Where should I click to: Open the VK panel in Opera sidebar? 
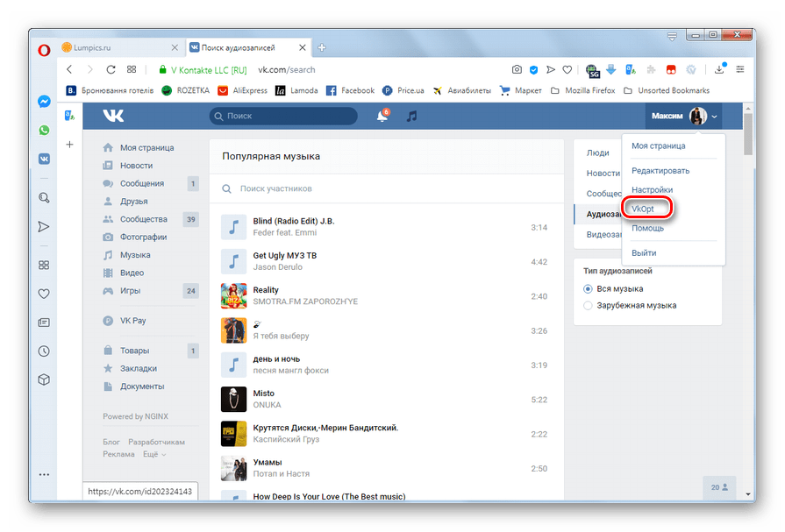pos(44,160)
